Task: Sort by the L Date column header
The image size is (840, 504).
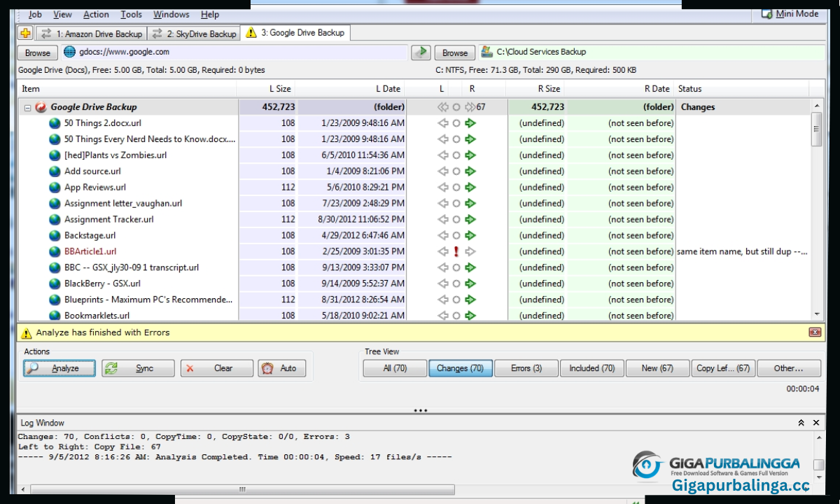Action: point(350,89)
